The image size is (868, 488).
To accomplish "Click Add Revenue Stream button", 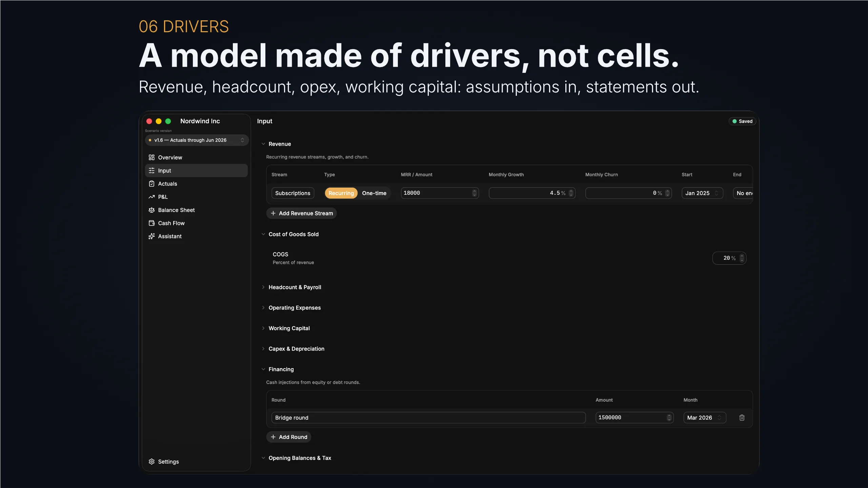I will click(x=301, y=213).
